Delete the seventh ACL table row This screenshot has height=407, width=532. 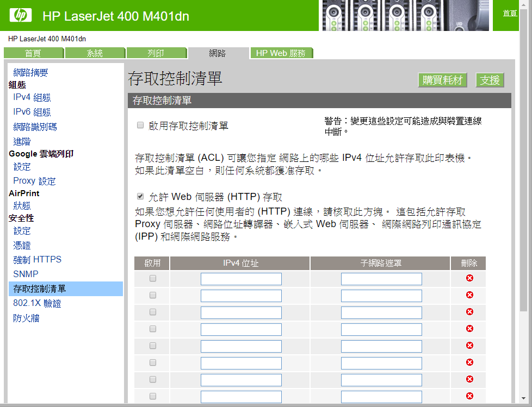coord(469,379)
